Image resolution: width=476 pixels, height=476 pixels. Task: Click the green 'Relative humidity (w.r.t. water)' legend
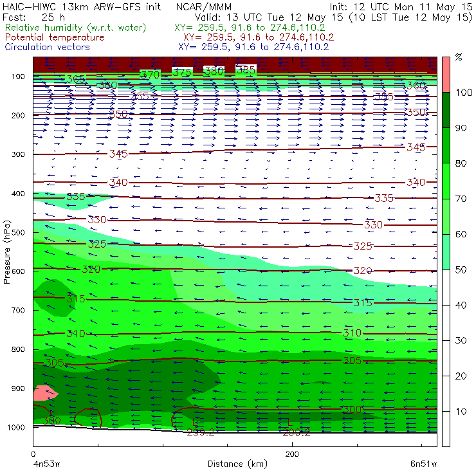point(76,28)
